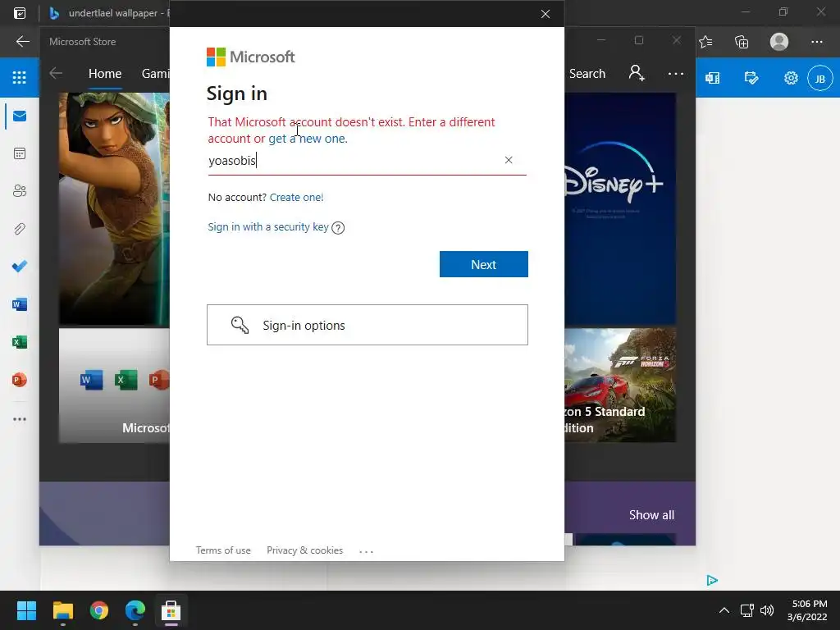The width and height of the screenshot is (840, 630).
Task: Open more footer options ellipsis in dialog
Action: (366, 551)
